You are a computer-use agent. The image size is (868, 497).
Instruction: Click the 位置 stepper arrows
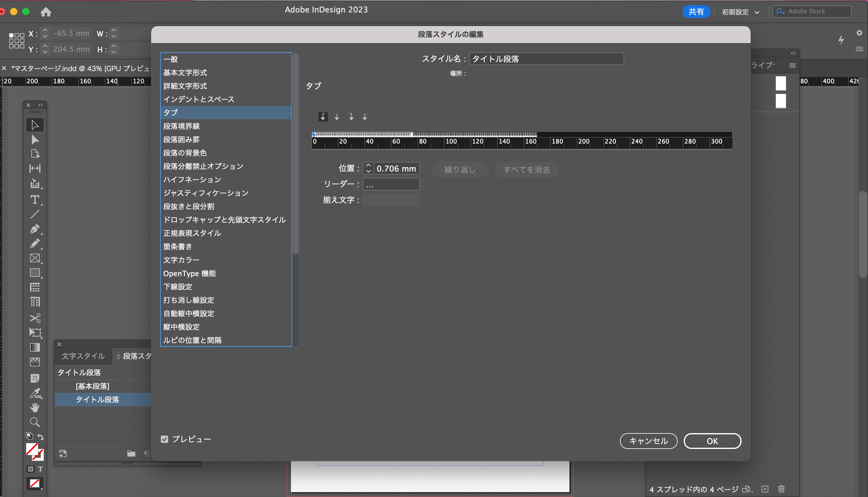368,168
